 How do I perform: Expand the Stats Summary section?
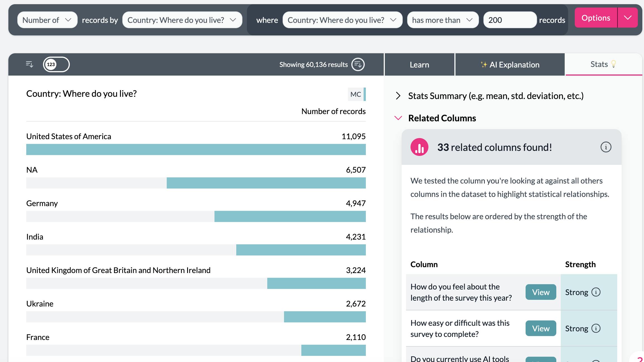point(398,96)
